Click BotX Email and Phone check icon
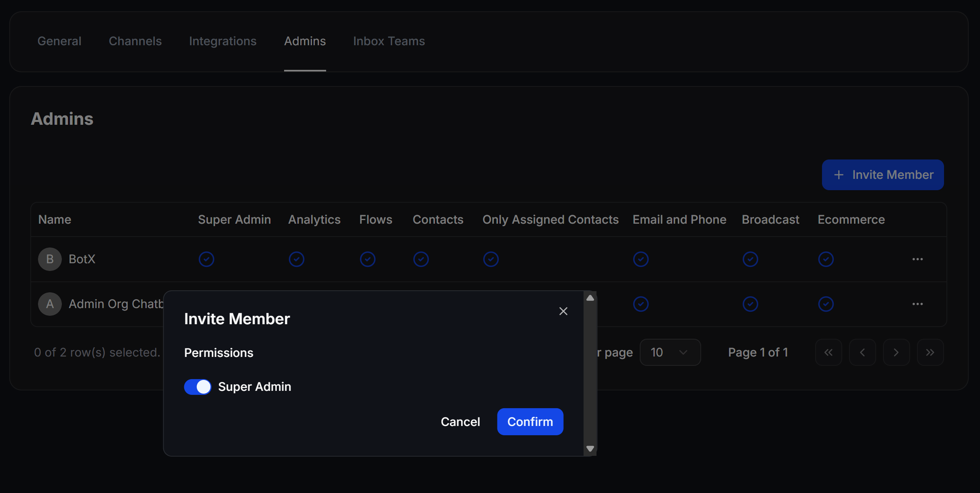 [x=641, y=259]
